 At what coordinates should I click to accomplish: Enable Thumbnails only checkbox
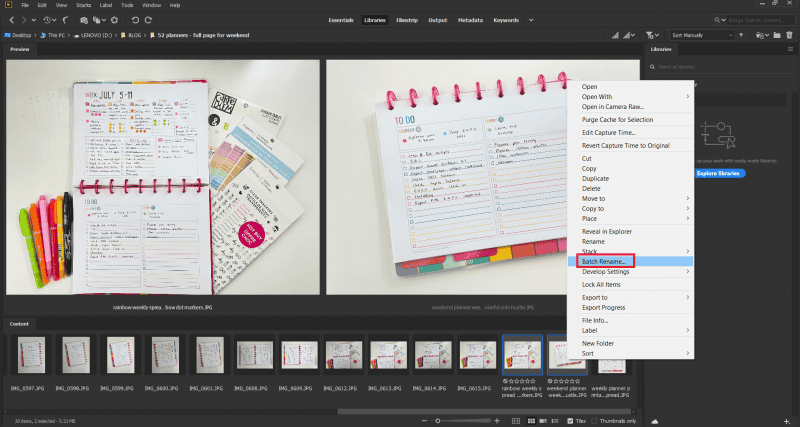pyautogui.click(x=594, y=421)
